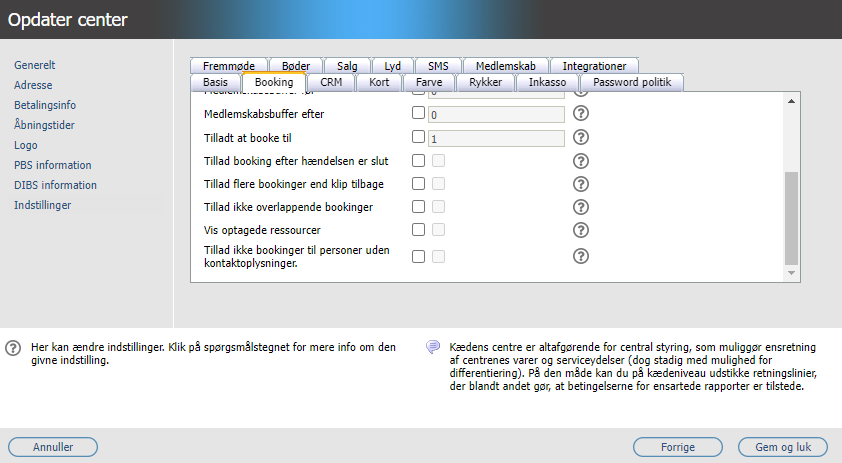This screenshot has height=463, width=842.
Task: Open help for Tilladt at booke til
Action: coord(580,138)
